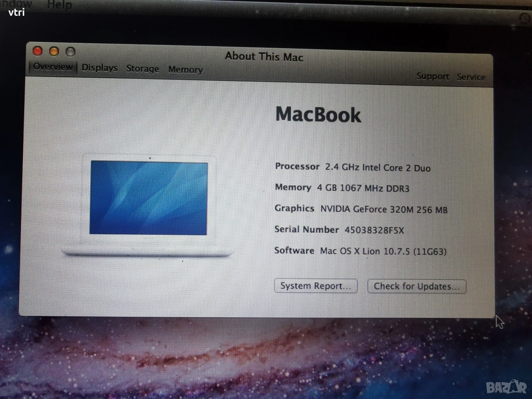Click the 2.4 GHz Intel Core 2 Duo text
Image resolution: width=532 pixels, height=399 pixels.
(378, 168)
